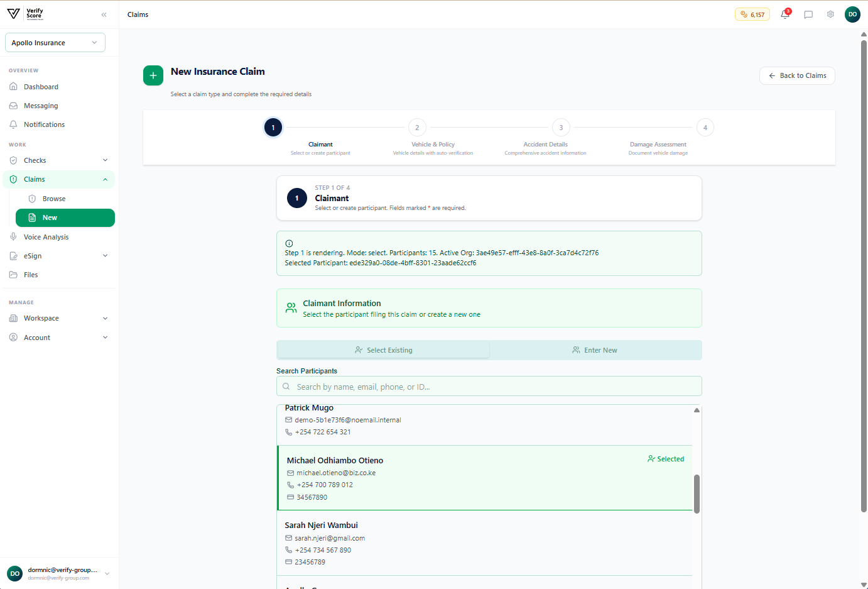Expand the Checks menu chevron
868x589 pixels.
click(106, 160)
